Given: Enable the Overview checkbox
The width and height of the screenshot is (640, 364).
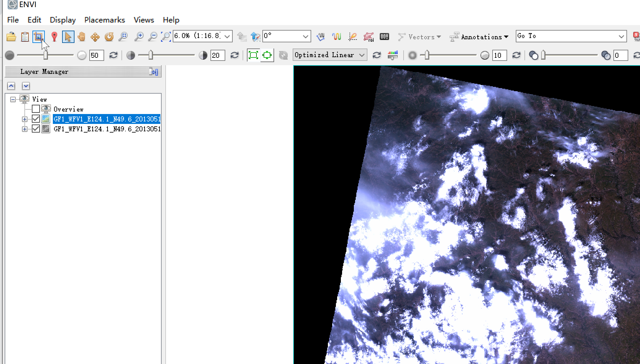Looking at the screenshot, I should point(36,109).
